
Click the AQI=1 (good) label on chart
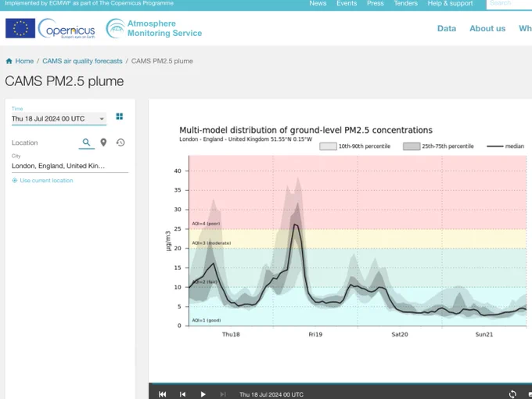(x=207, y=320)
